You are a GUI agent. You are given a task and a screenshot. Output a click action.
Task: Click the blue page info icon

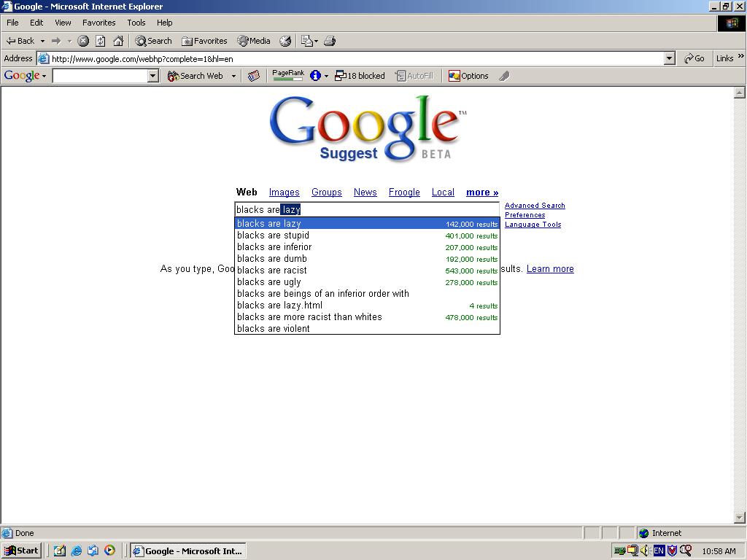[315, 76]
